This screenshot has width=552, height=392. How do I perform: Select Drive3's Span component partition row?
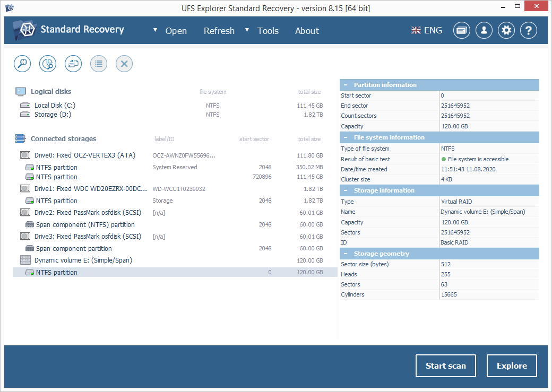[175, 248]
